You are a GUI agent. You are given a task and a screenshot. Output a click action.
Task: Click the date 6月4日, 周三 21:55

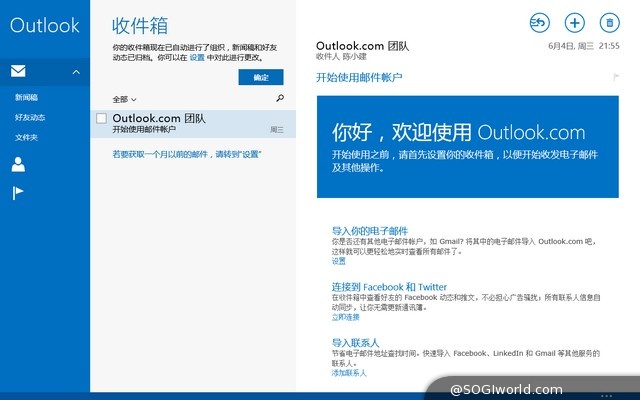click(x=584, y=46)
